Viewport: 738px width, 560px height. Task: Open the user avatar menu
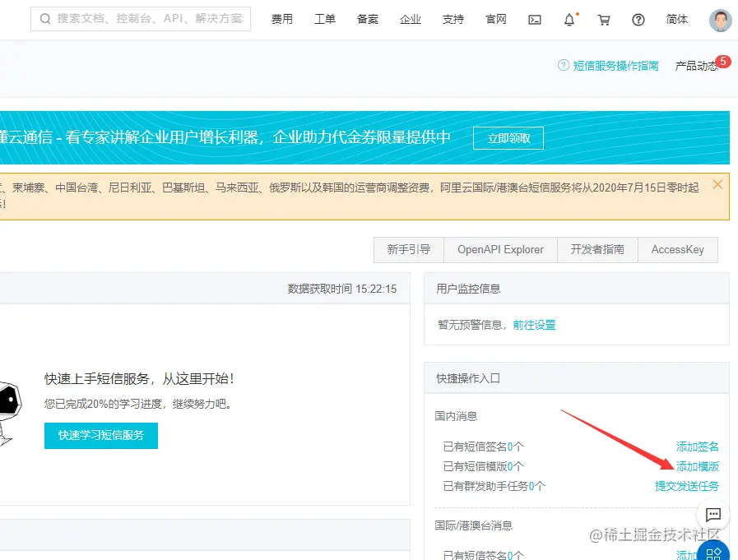coord(720,21)
